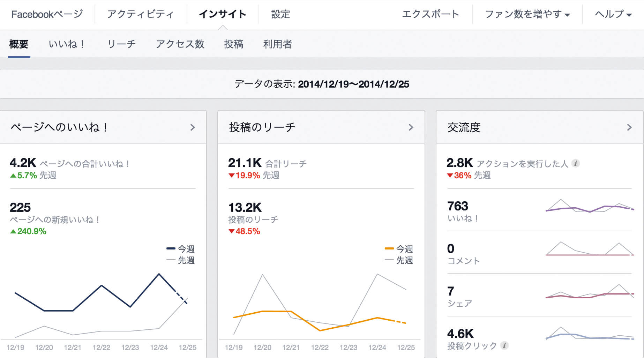
Task: Open the 設定 menu item
Action: pyautogui.click(x=280, y=14)
